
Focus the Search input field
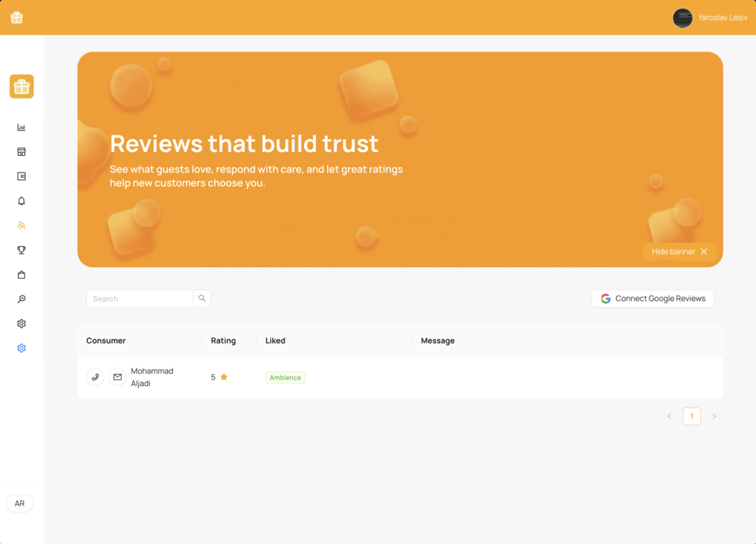tap(140, 298)
